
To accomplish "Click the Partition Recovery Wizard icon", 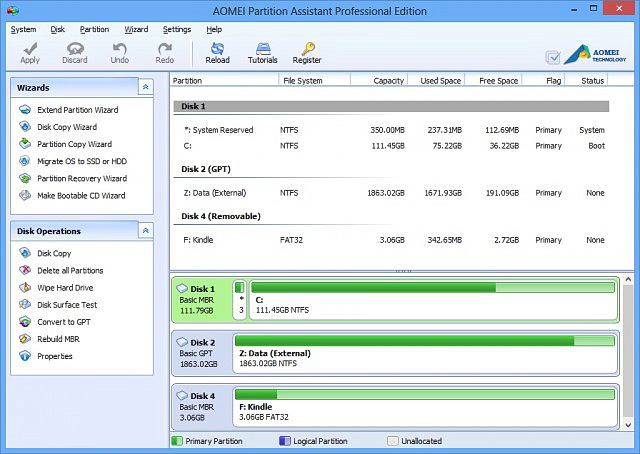I will tap(25, 178).
